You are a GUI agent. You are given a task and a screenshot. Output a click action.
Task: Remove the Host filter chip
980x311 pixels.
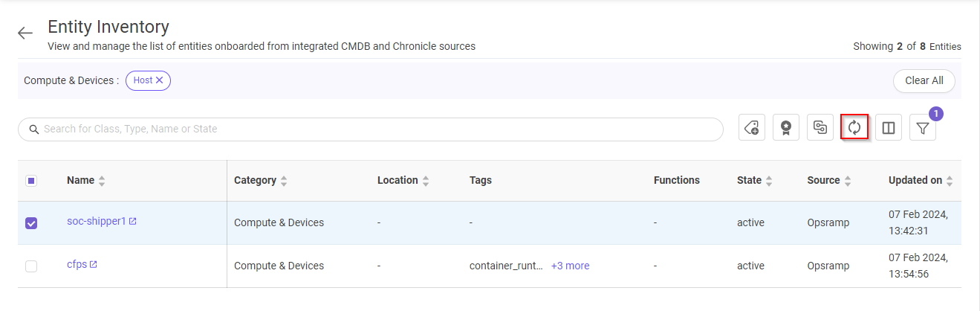point(160,80)
